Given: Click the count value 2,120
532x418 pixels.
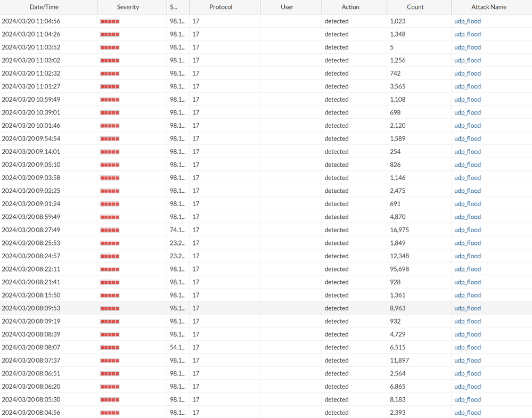Looking at the screenshot, I should coord(398,126).
